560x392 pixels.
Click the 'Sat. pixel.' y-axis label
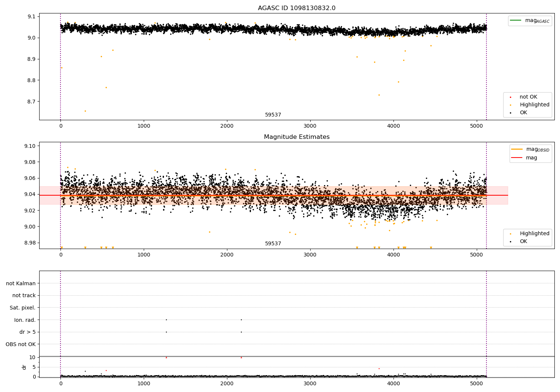click(x=23, y=308)
